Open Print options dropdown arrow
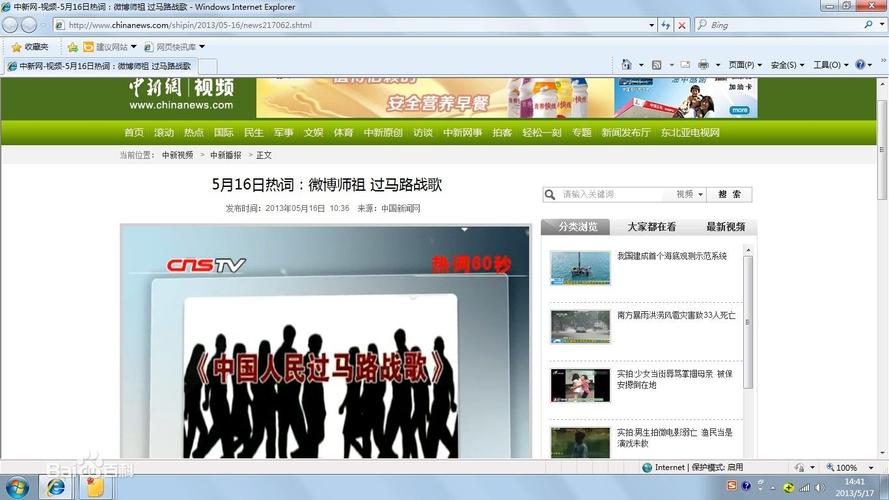The image size is (889, 500). coord(718,65)
